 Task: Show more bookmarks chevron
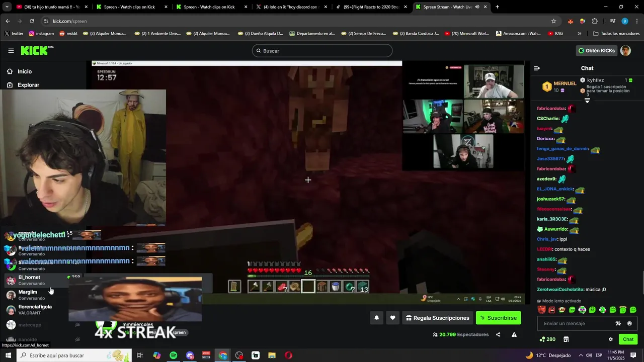579,34
